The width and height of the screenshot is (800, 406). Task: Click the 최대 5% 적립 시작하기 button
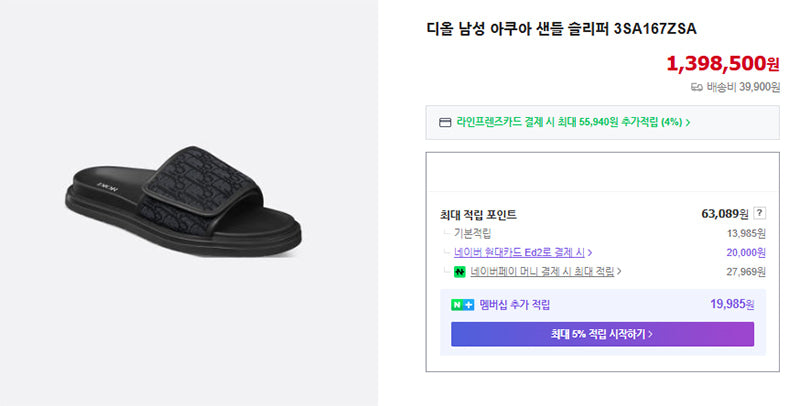pyautogui.click(x=602, y=334)
